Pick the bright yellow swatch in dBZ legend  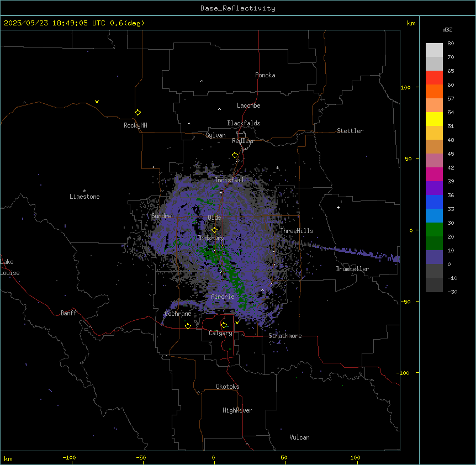pos(434,119)
